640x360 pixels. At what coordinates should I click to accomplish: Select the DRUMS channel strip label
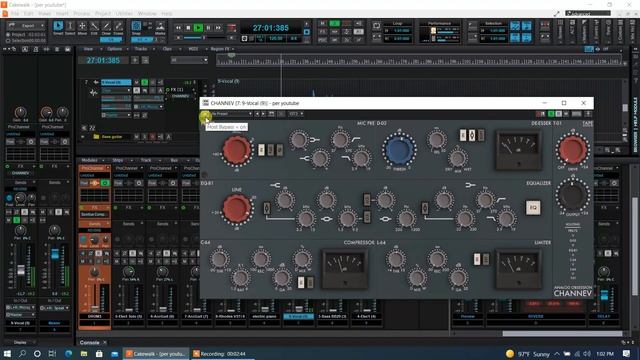(94, 316)
